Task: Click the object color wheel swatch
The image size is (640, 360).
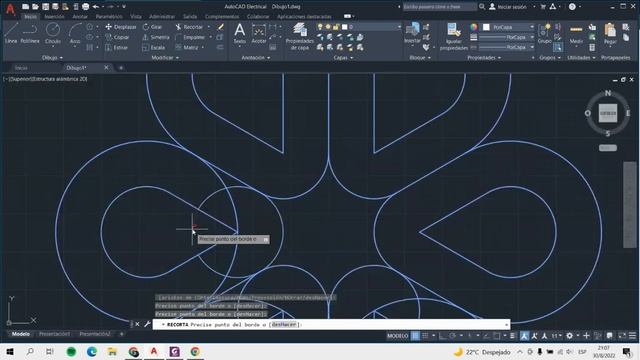Action: tap(473, 27)
